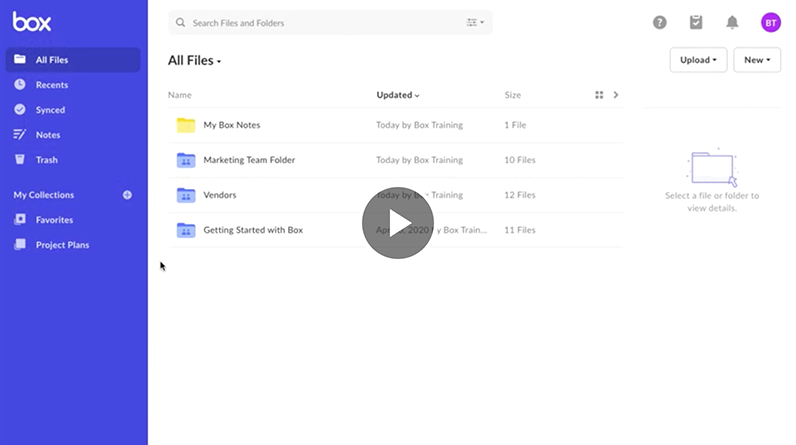Open the Vendors folder
Viewport: 796px width, 445px height.
point(220,195)
